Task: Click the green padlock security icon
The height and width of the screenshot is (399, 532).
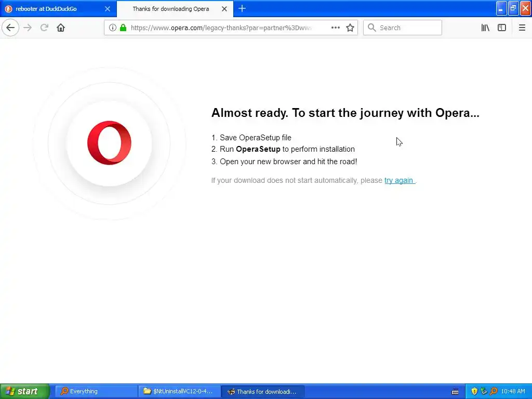Action: (123, 28)
